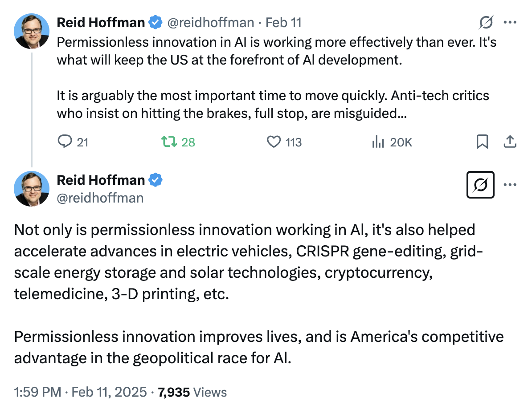Click the reply icon with 21 replies
The height and width of the screenshot is (414, 532).
pos(65,142)
